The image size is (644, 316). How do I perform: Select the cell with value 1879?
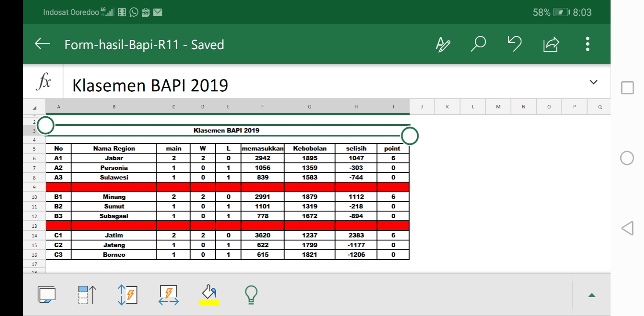point(310,197)
